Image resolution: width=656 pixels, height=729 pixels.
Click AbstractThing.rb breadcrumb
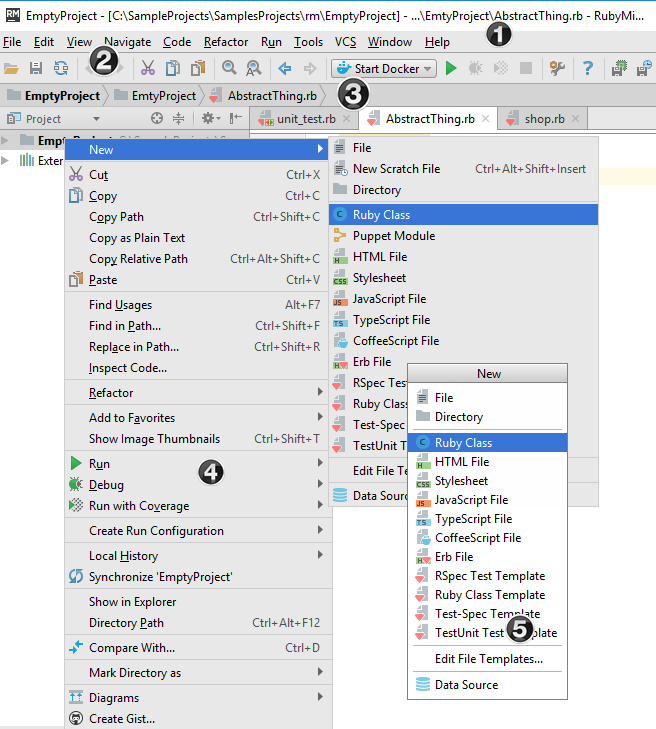(x=264, y=96)
